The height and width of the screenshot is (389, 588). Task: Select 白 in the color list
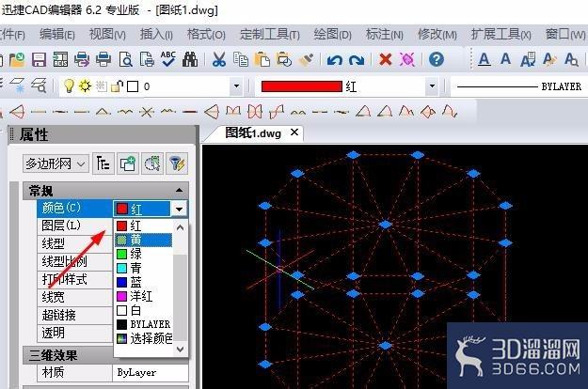coord(143,310)
